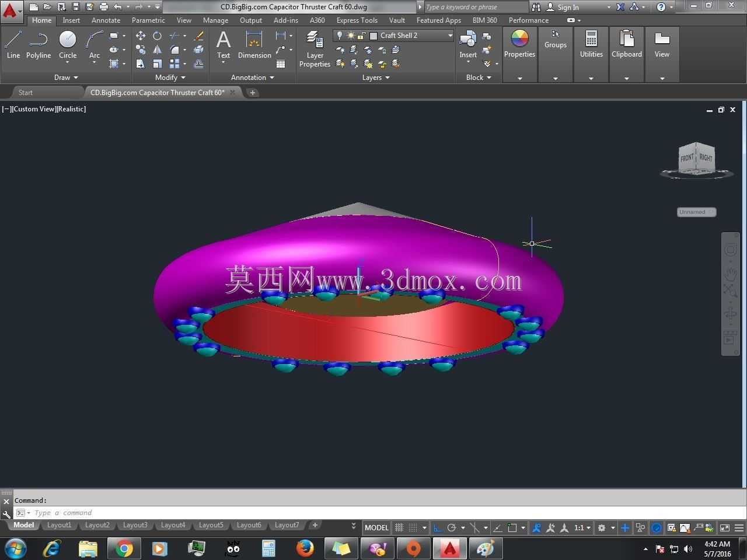The width and height of the screenshot is (747, 560).
Task: Click the Custom View viewport label
Action: coord(33,109)
